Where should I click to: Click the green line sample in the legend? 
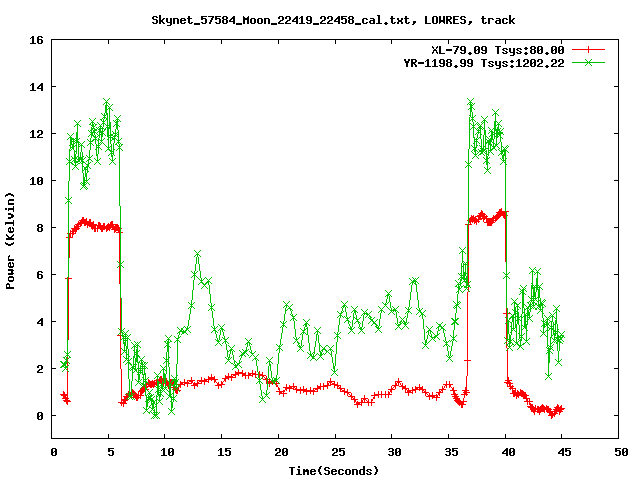(588, 62)
